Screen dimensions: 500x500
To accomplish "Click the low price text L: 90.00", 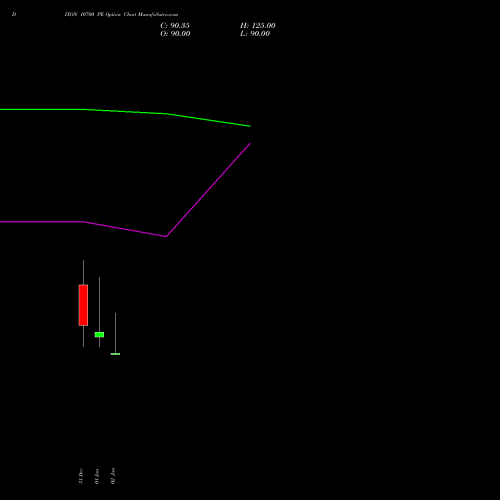I will tap(255, 34).
